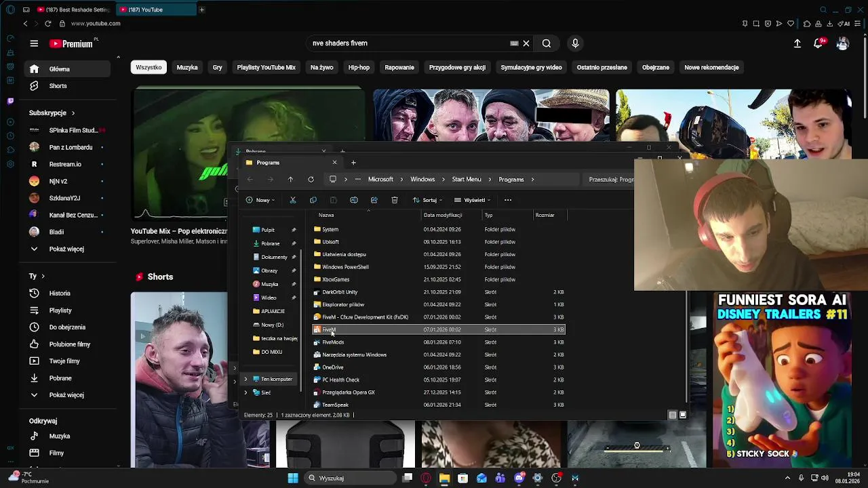Select Windows PowerShell folder
868x488 pixels.
(438, 267)
